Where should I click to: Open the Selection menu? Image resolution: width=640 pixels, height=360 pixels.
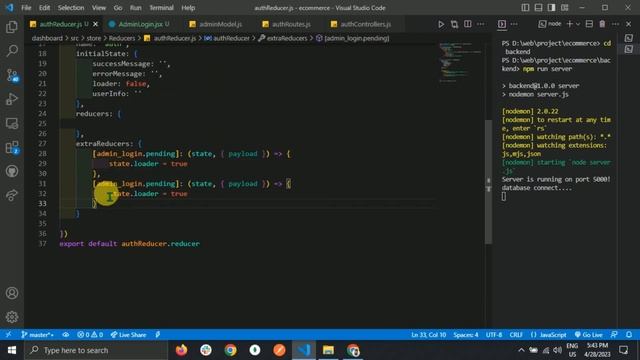pyautogui.click(x=71, y=8)
